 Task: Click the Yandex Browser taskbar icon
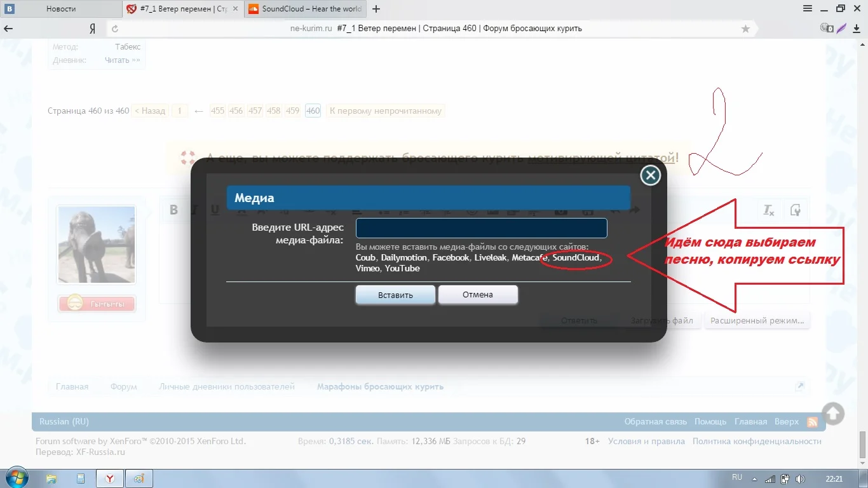110,478
